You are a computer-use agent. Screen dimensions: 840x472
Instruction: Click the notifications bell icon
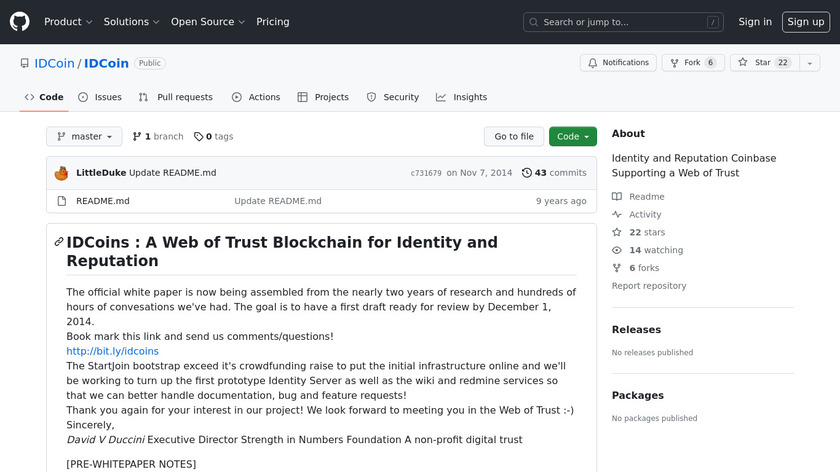593,63
